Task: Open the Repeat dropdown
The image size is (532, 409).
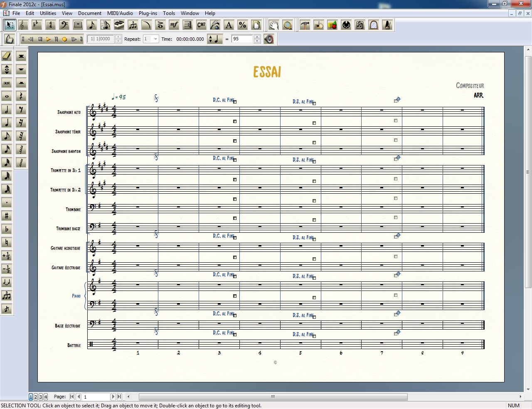Action: click(155, 39)
